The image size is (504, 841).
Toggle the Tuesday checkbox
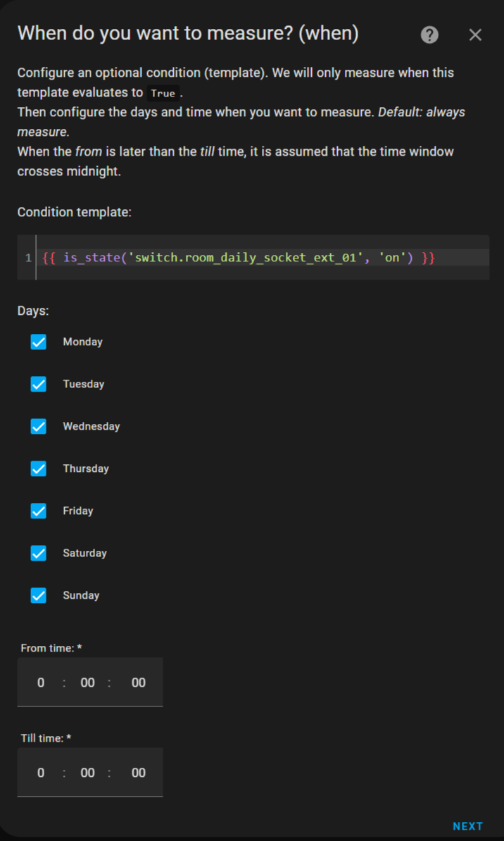coord(39,384)
